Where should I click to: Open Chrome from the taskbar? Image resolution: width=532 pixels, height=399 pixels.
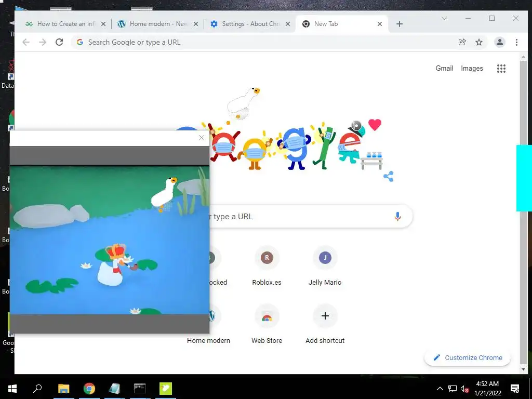89,389
